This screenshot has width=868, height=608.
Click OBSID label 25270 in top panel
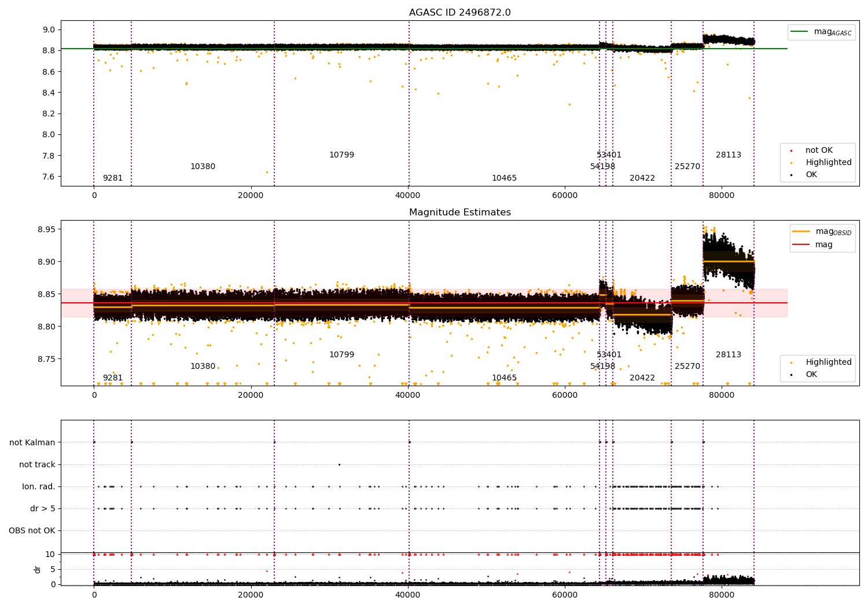(x=687, y=166)
